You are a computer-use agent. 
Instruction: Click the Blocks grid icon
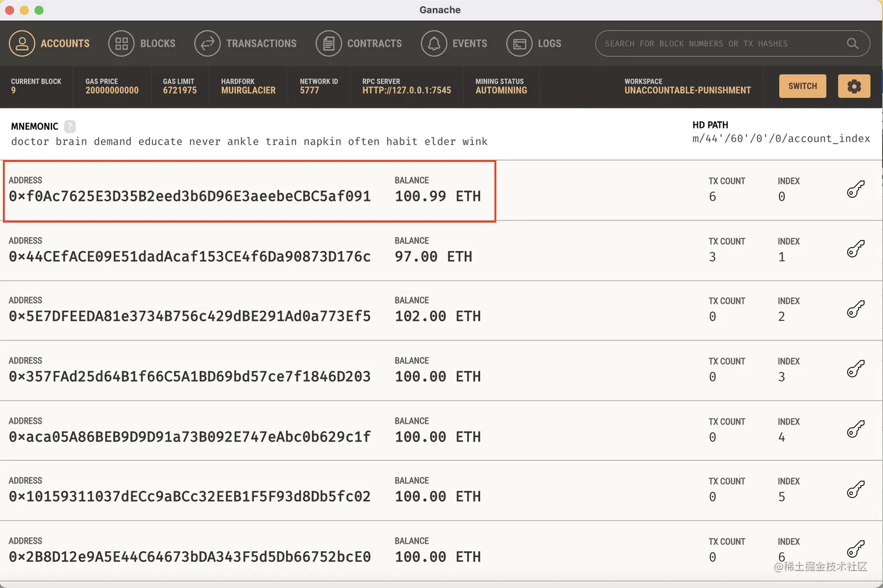click(x=121, y=44)
